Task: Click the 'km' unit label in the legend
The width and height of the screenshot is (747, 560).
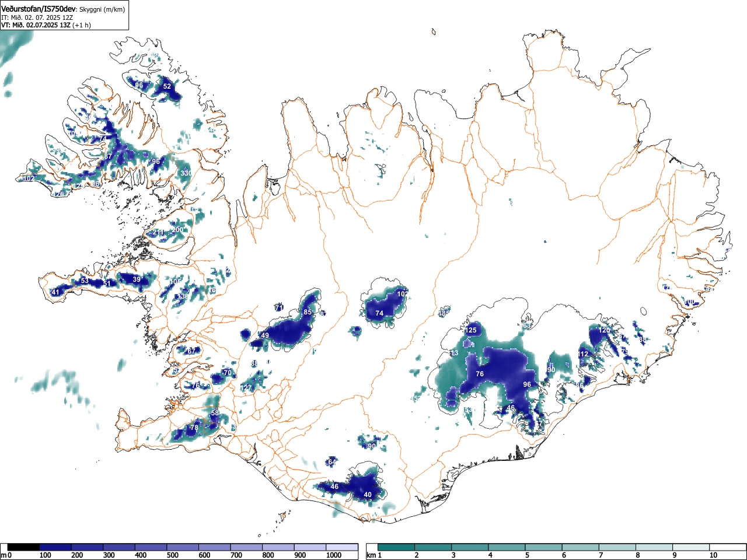Action: tap(371, 555)
